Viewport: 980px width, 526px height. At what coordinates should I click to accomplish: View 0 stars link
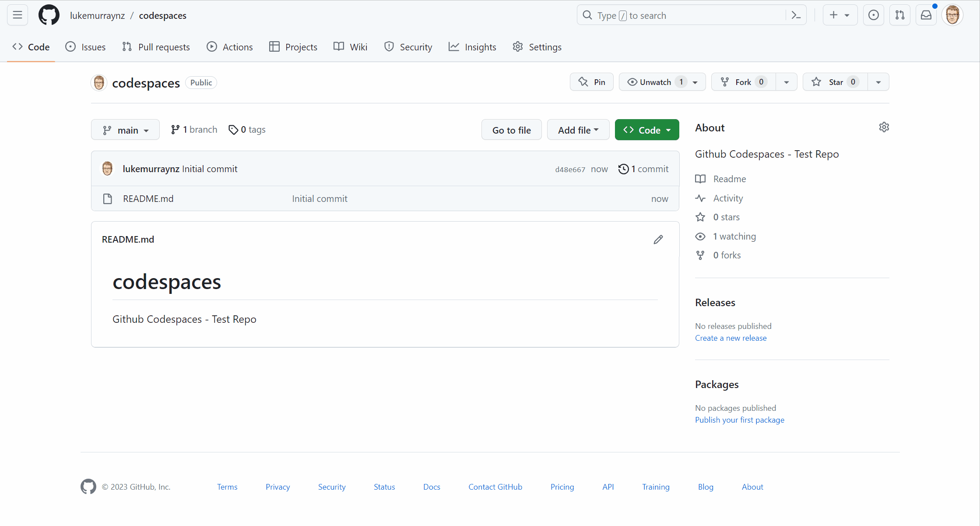click(717, 217)
